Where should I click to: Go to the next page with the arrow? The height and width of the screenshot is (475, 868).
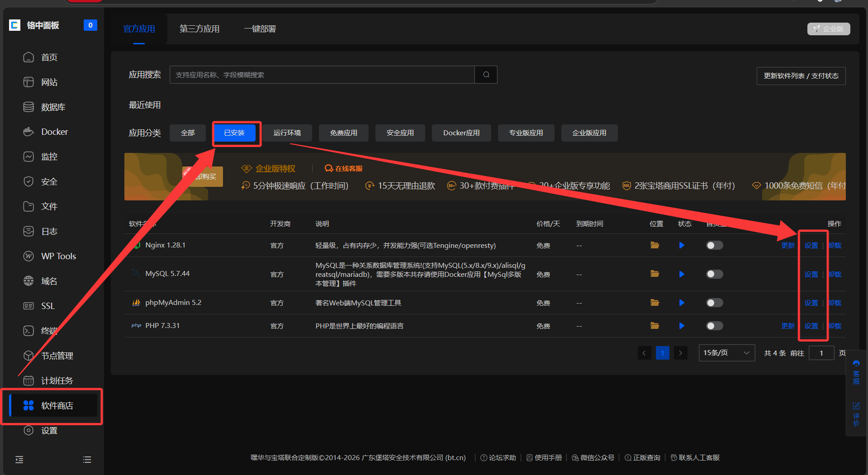[x=681, y=353]
